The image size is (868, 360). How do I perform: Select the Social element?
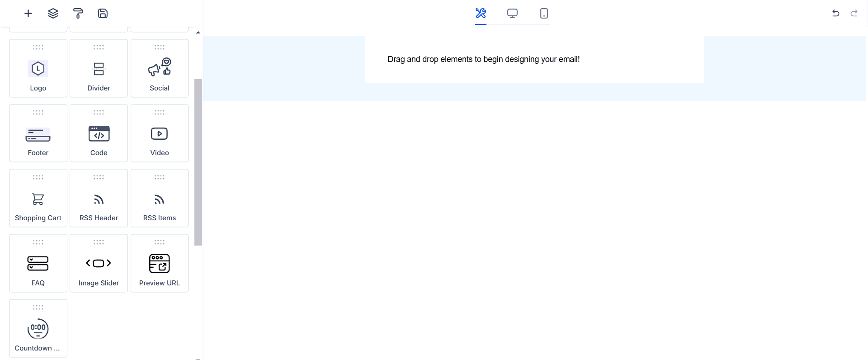pyautogui.click(x=160, y=68)
